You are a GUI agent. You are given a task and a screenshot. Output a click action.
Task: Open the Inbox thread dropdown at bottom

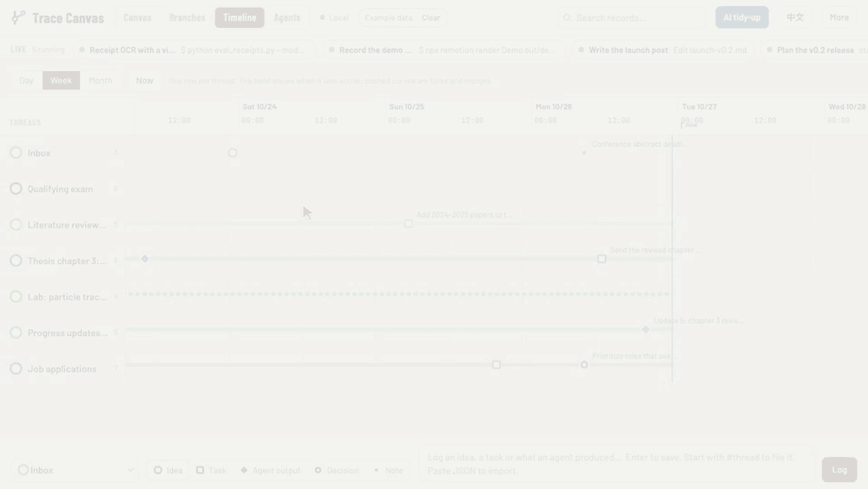[75, 470]
